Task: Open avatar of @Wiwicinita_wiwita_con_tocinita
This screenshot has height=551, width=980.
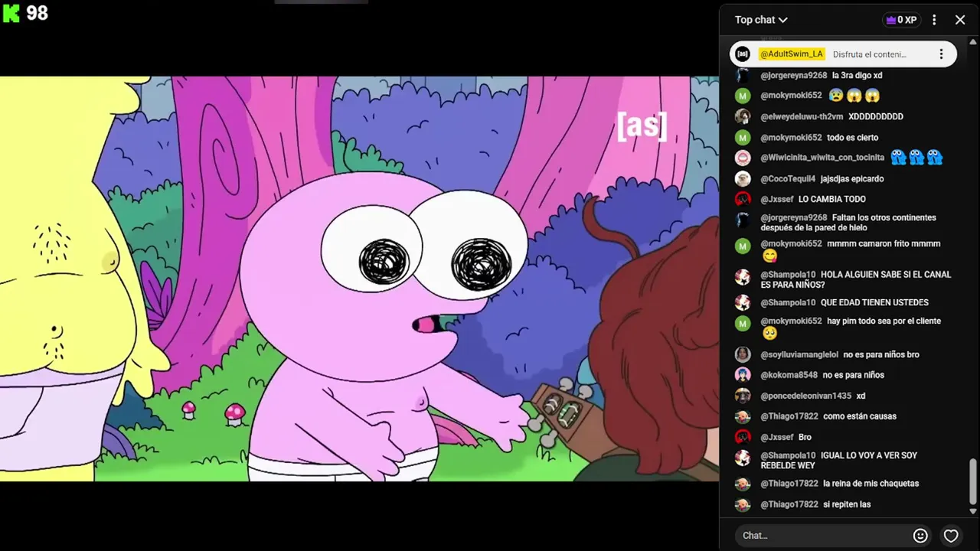Action: point(743,158)
